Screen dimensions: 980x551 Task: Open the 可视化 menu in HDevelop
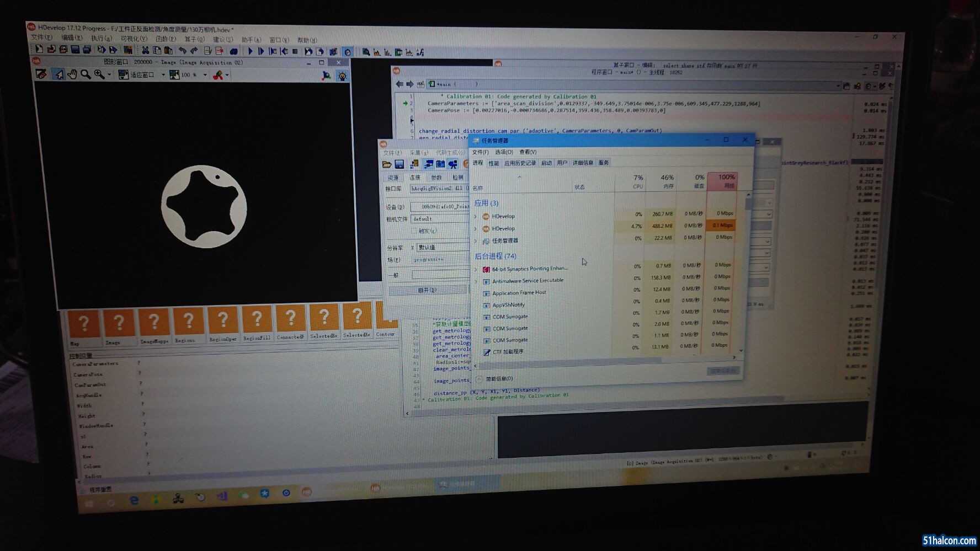click(134, 39)
